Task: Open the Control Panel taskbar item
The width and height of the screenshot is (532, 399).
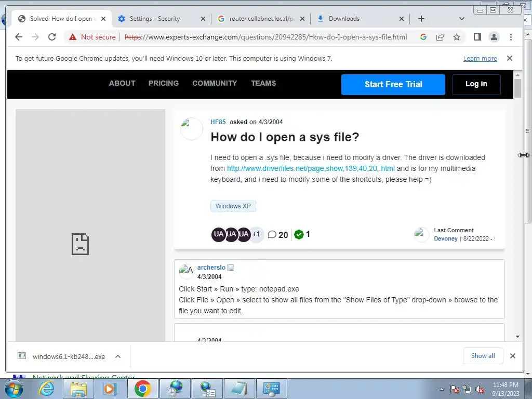Action: [x=272, y=389]
